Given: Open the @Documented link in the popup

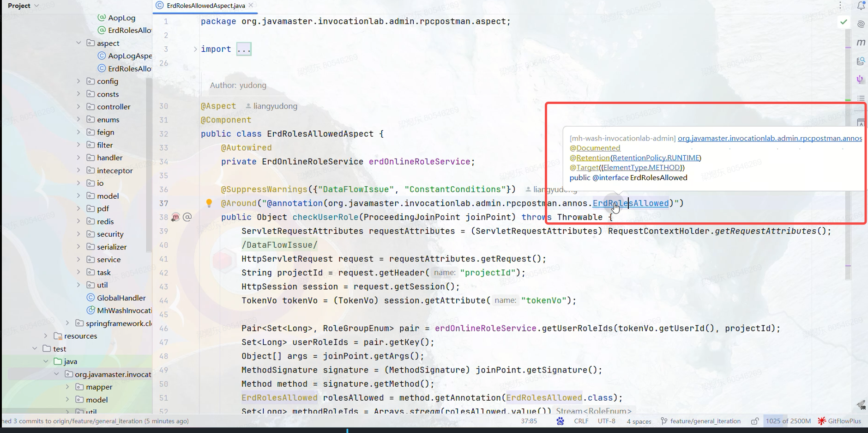Looking at the screenshot, I should click(x=595, y=148).
